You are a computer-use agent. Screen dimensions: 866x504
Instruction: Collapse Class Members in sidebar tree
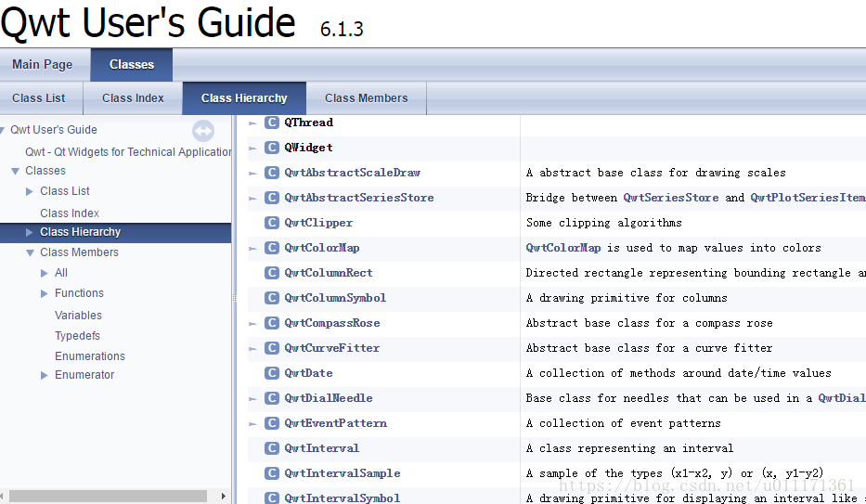pos(30,252)
